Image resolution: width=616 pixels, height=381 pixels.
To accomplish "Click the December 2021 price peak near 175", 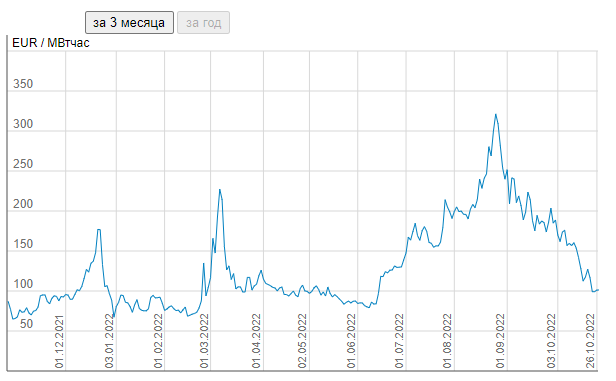I will [x=99, y=230].
